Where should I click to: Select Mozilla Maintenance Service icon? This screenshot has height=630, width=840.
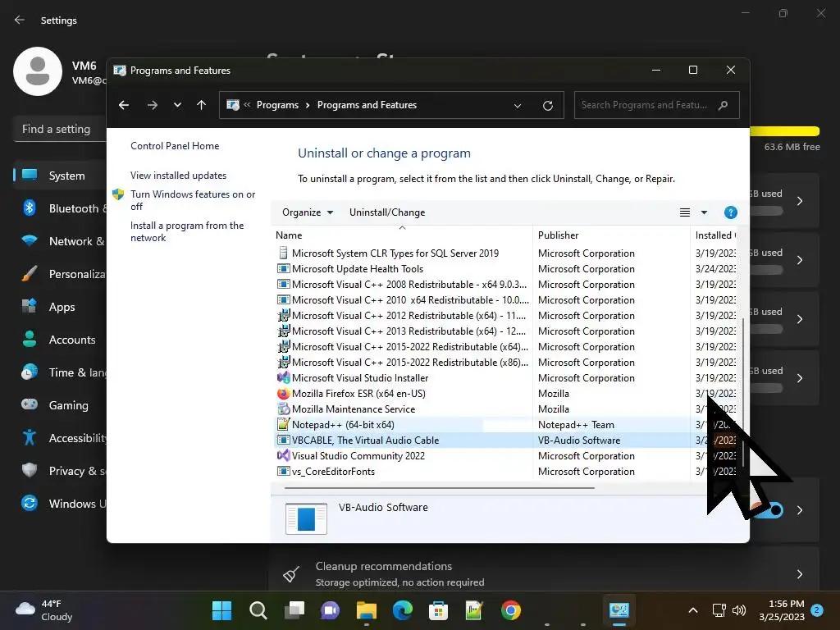(283, 409)
